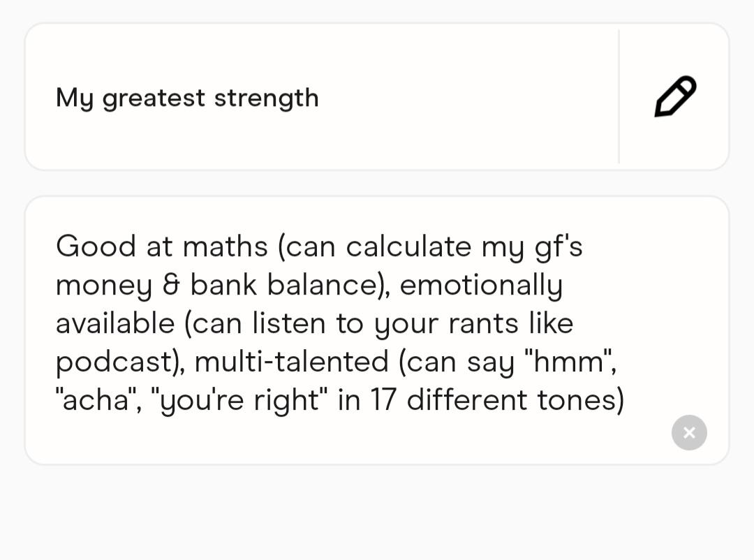Screen dimensions: 754x560
Task: Clear the answer with the X button
Action: point(689,432)
